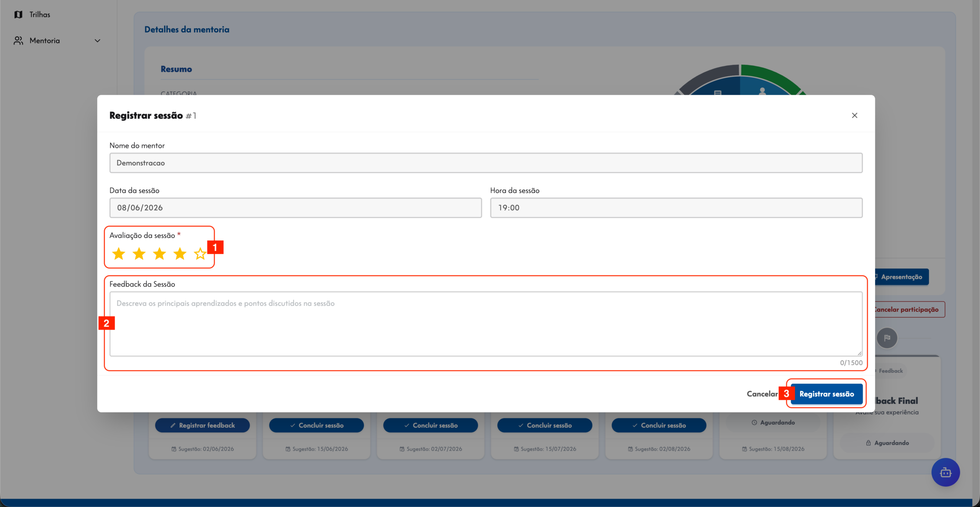Open the chatbot robot floating button
The width and height of the screenshot is (980, 507).
pyautogui.click(x=946, y=472)
